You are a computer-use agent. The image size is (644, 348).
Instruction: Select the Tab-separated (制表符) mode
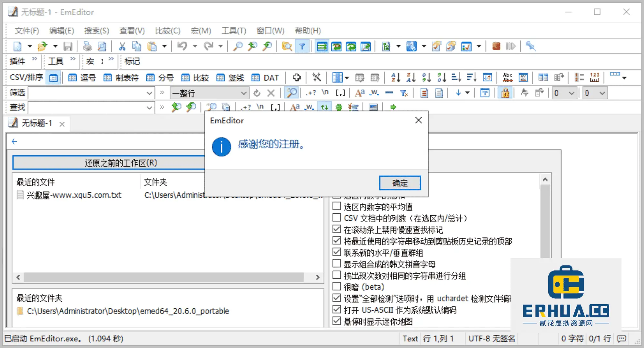[121, 78]
